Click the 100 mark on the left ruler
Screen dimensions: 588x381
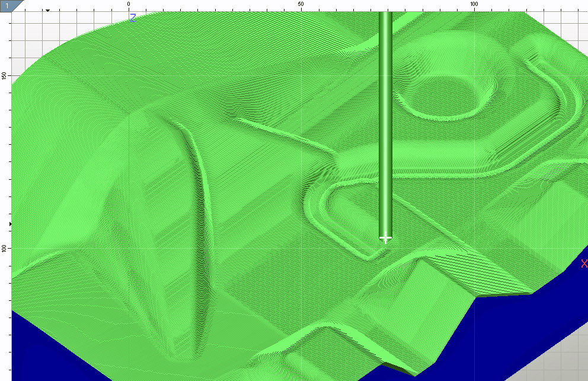pos(4,247)
